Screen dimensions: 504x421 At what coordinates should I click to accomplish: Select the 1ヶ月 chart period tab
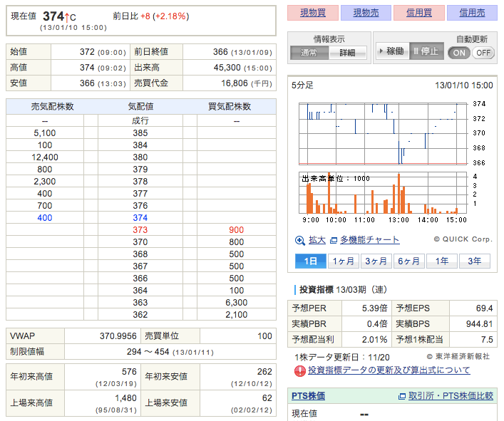[344, 261]
